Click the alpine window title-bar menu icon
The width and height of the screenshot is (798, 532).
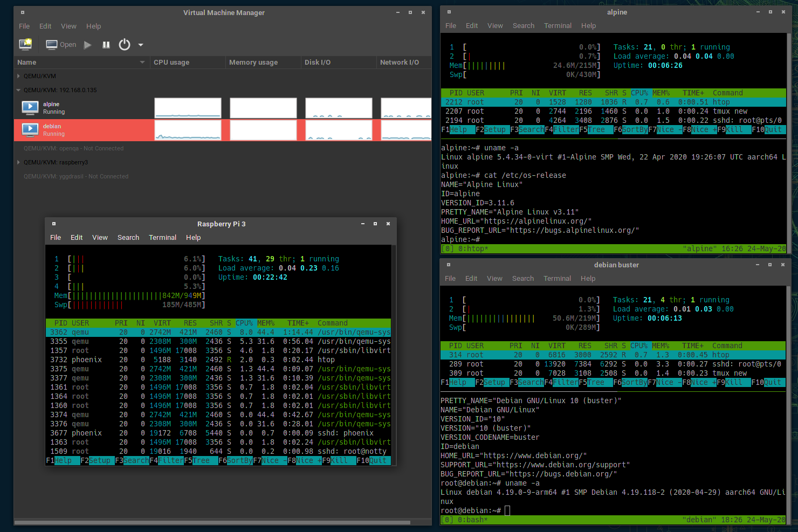[449, 12]
